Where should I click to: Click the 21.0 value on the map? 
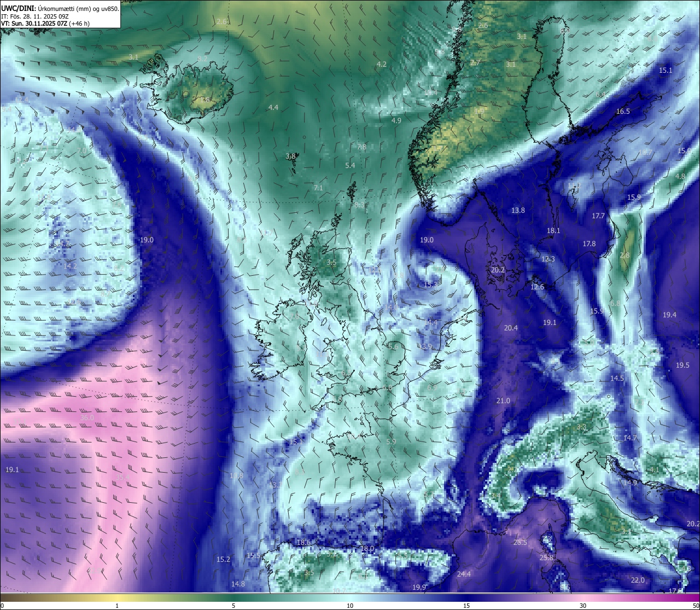(503, 400)
